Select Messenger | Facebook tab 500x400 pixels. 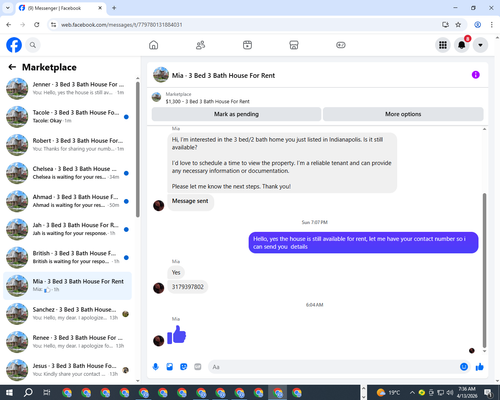point(60,8)
